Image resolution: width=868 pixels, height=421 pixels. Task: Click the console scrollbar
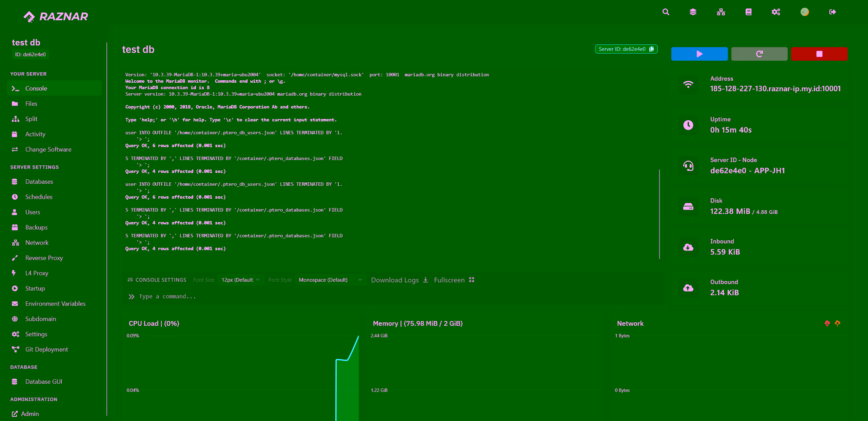pyautogui.click(x=659, y=214)
